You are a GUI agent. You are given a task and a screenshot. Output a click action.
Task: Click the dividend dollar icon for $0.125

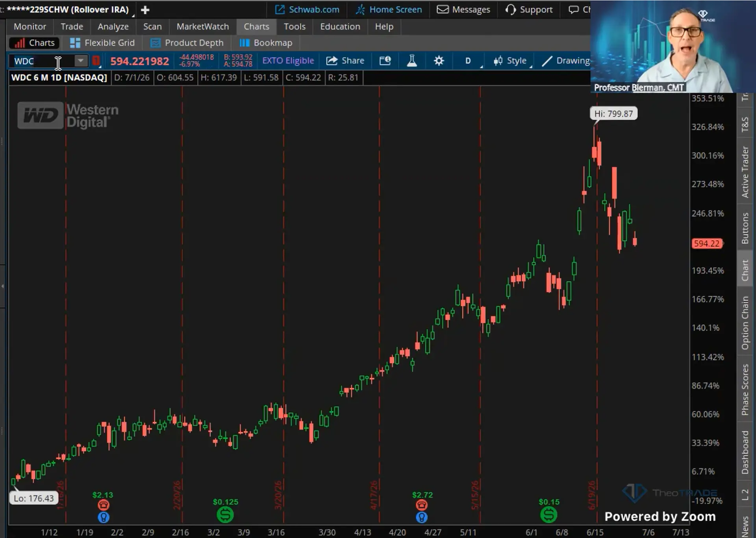click(225, 515)
